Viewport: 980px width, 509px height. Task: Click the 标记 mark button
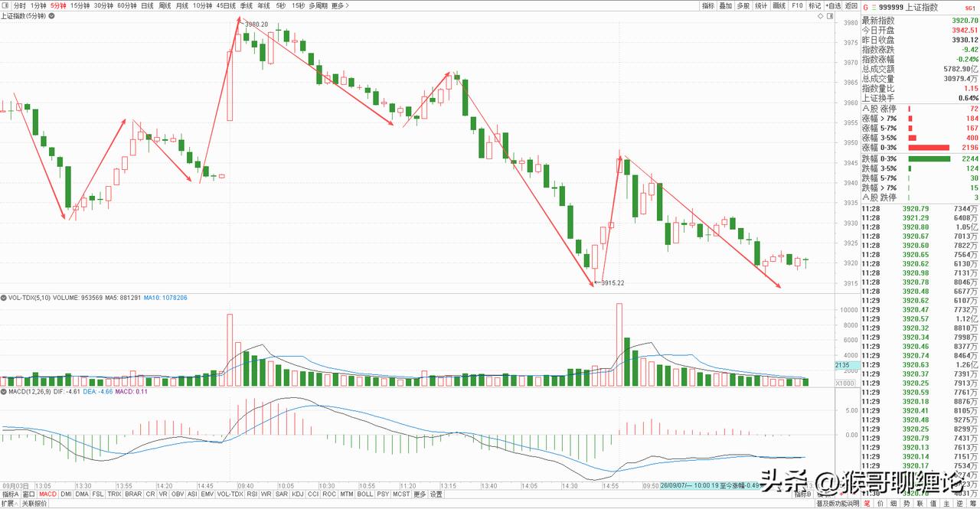click(x=815, y=5)
